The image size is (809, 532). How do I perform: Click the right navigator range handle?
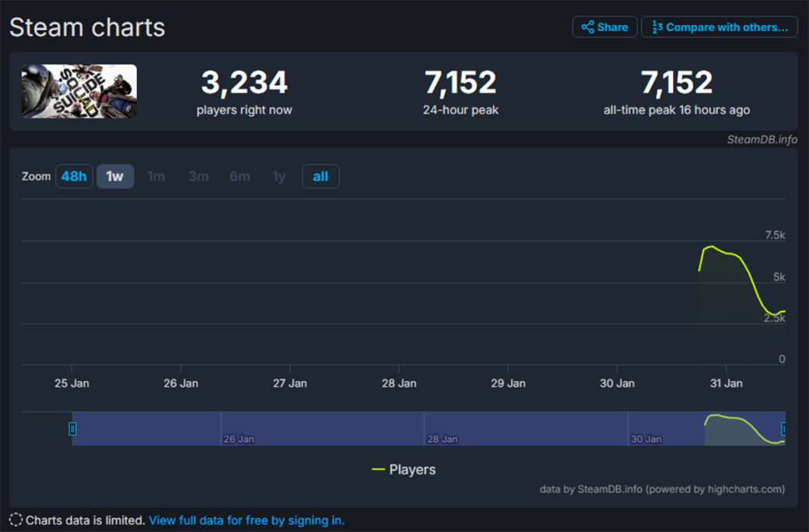coord(784,429)
